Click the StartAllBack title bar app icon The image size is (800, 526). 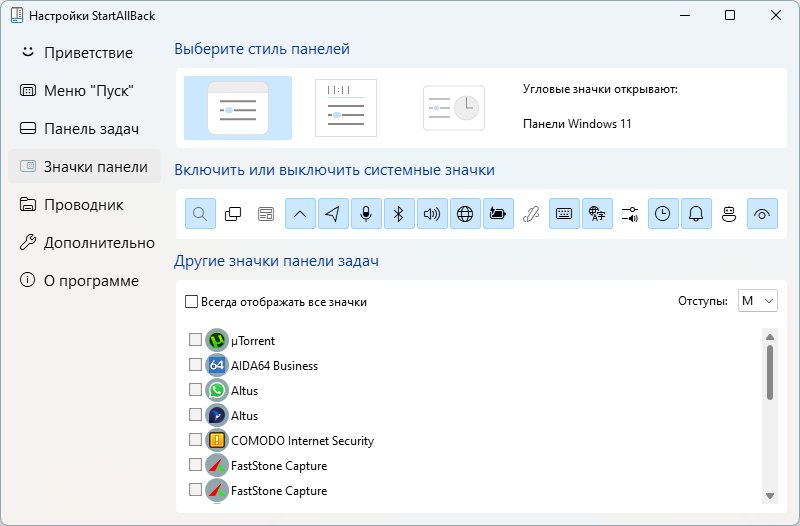pyautogui.click(x=17, y=15)
